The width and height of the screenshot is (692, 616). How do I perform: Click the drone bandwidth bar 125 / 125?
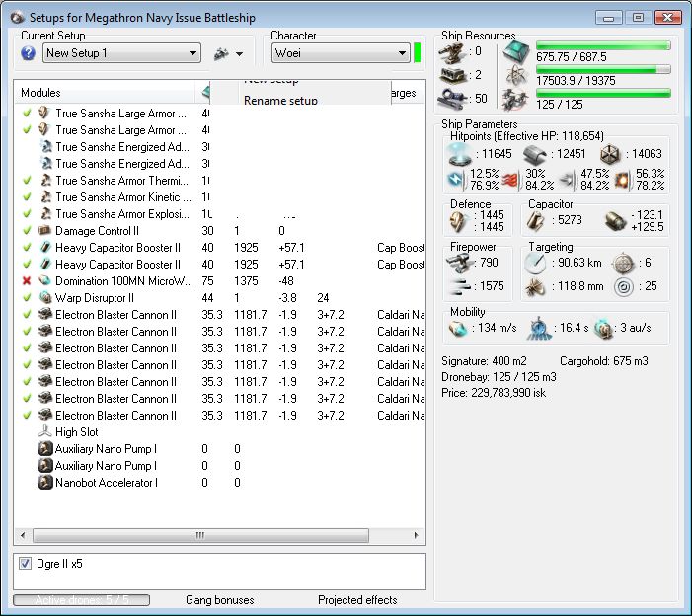tap(603, 93)
